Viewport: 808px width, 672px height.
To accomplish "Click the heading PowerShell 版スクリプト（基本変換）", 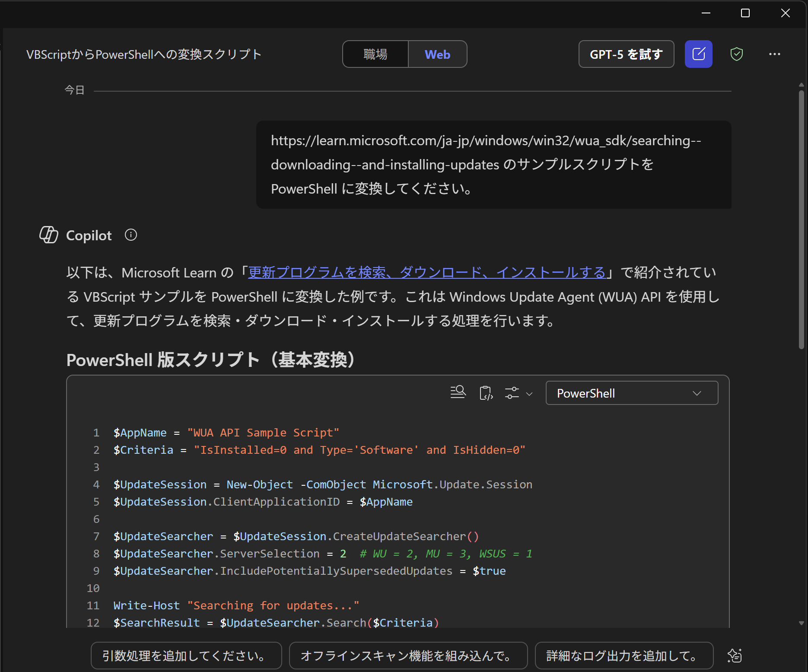I will point(210,360).
